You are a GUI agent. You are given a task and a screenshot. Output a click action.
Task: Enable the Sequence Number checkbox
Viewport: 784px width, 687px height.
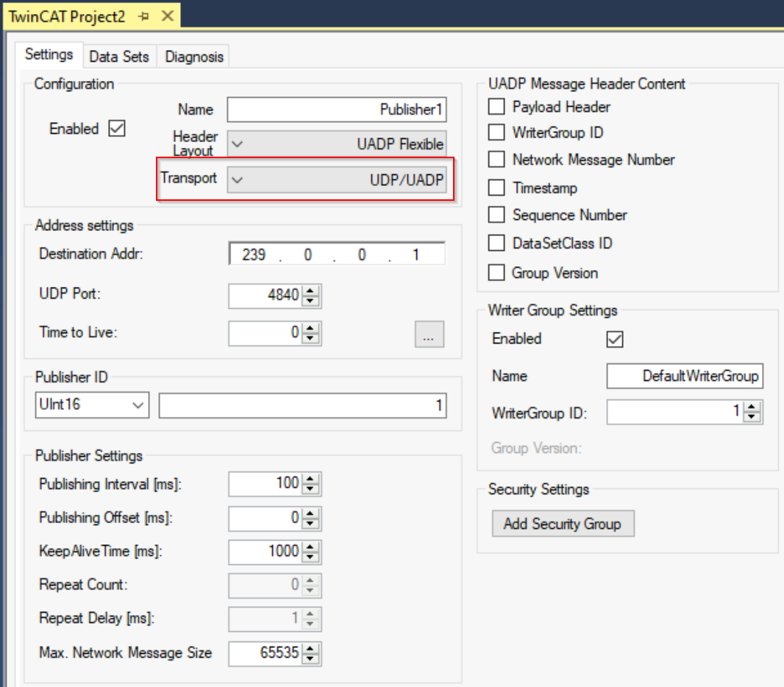496,215
